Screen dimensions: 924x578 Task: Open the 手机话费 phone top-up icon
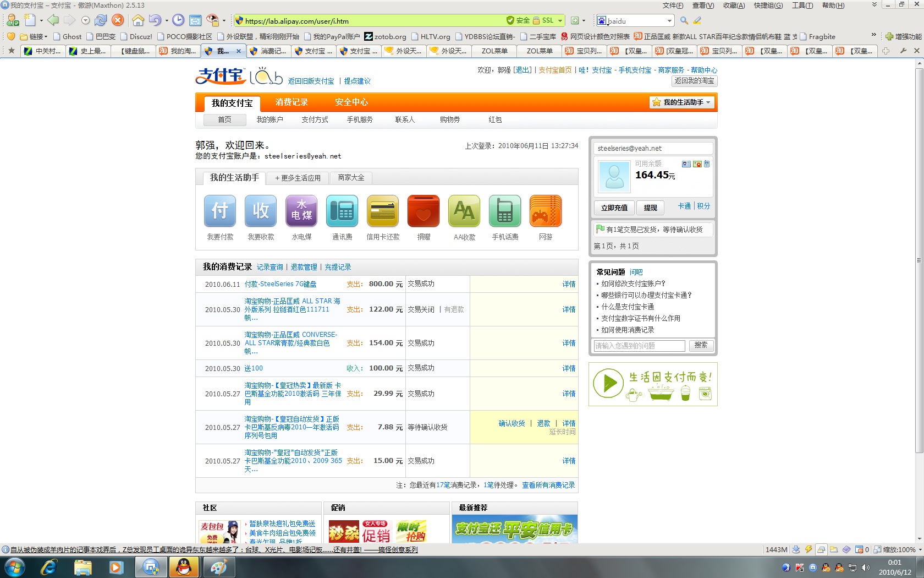click(505, 211)
